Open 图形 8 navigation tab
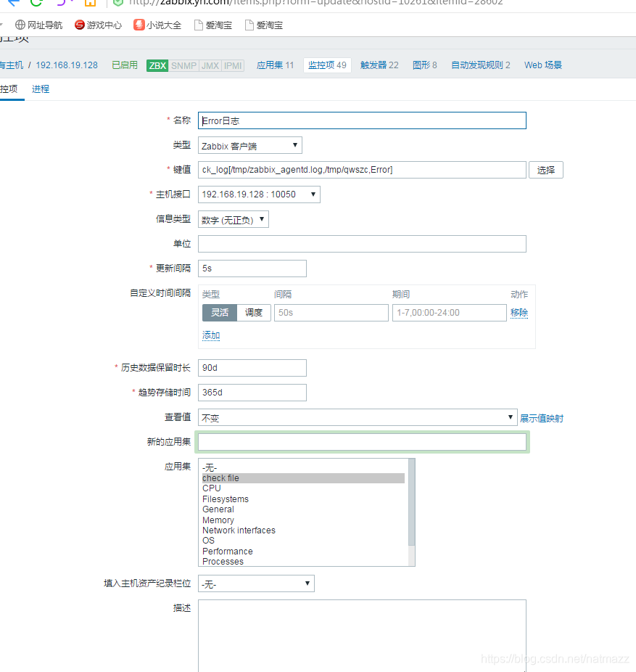Screen dimensions: 636x672 coord(424,65)
